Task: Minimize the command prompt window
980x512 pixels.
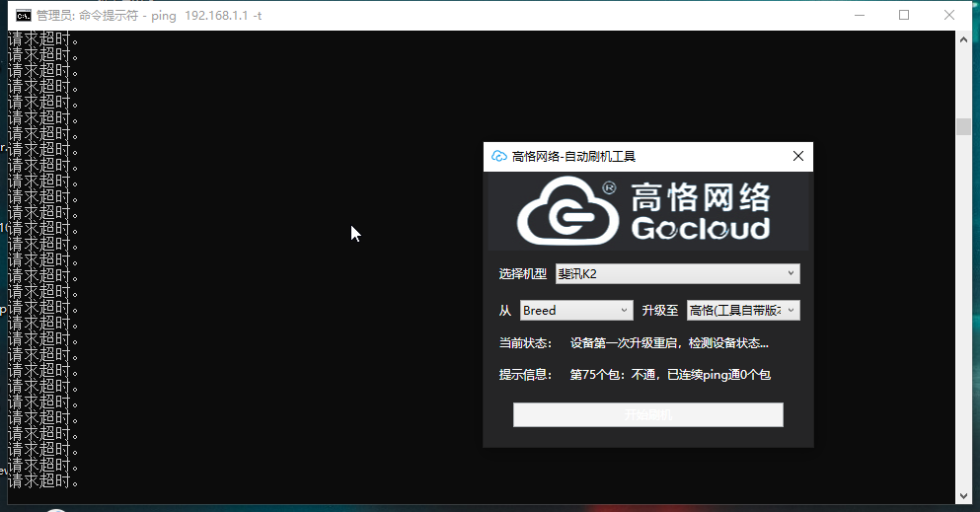Action: (x=860, y=15)
